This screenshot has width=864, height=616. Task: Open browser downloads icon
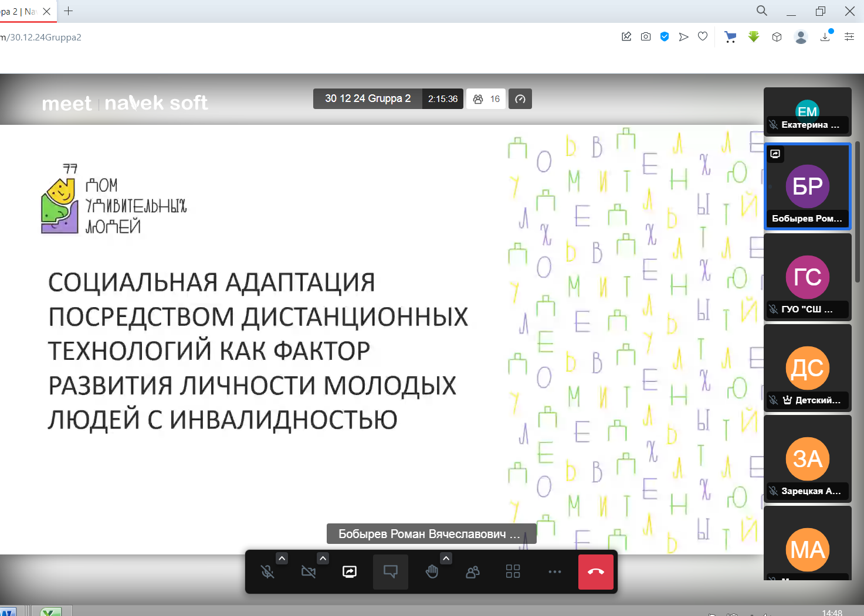click(825, 37)
